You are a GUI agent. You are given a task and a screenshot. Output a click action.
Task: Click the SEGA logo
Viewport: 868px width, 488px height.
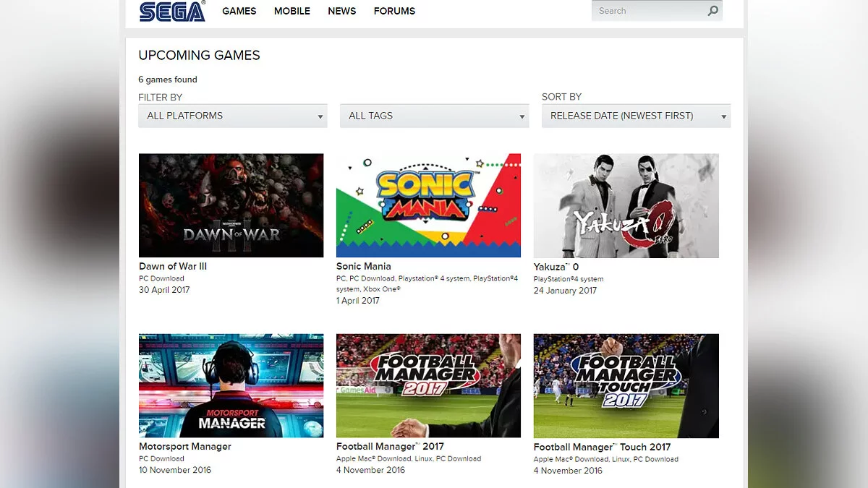pos(172,12)
